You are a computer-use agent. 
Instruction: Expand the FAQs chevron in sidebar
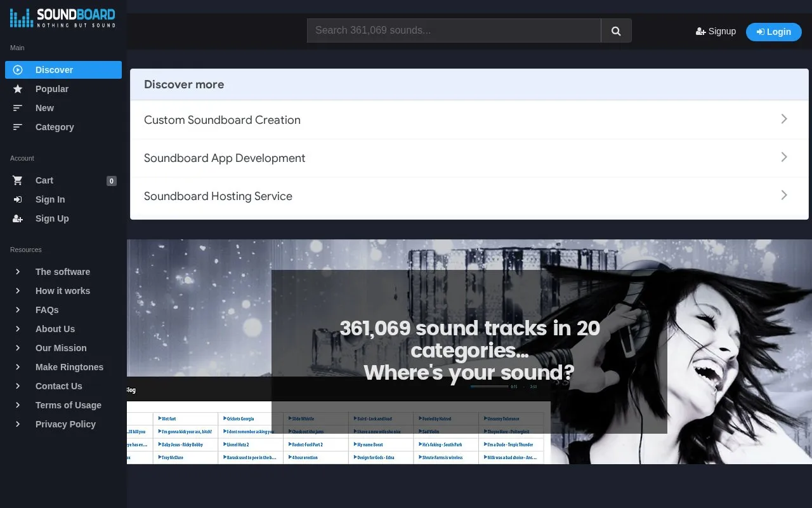coord(18,310)
